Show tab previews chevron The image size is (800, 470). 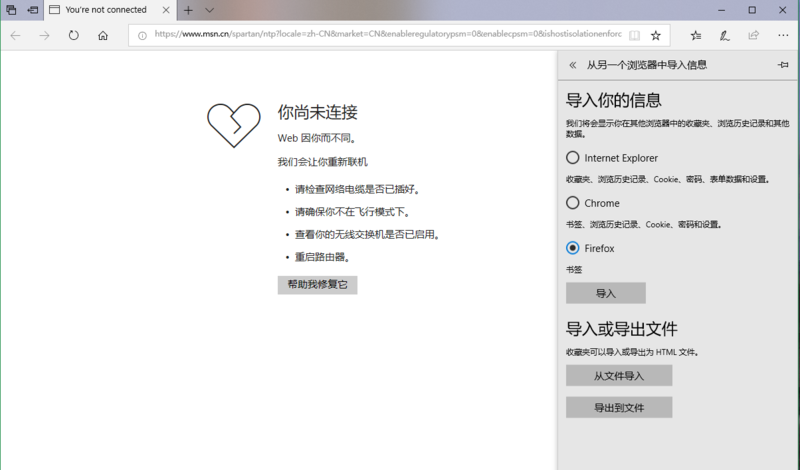209,10
